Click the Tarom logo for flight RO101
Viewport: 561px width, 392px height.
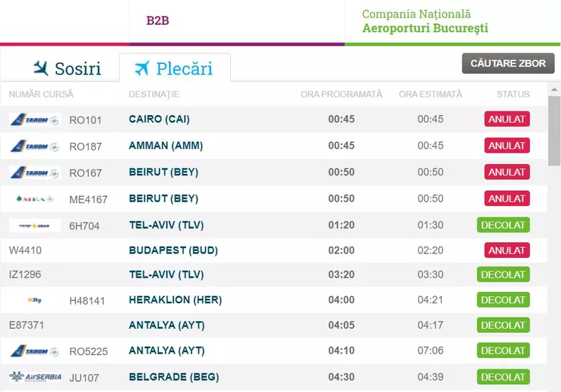(x=35, y=119)
